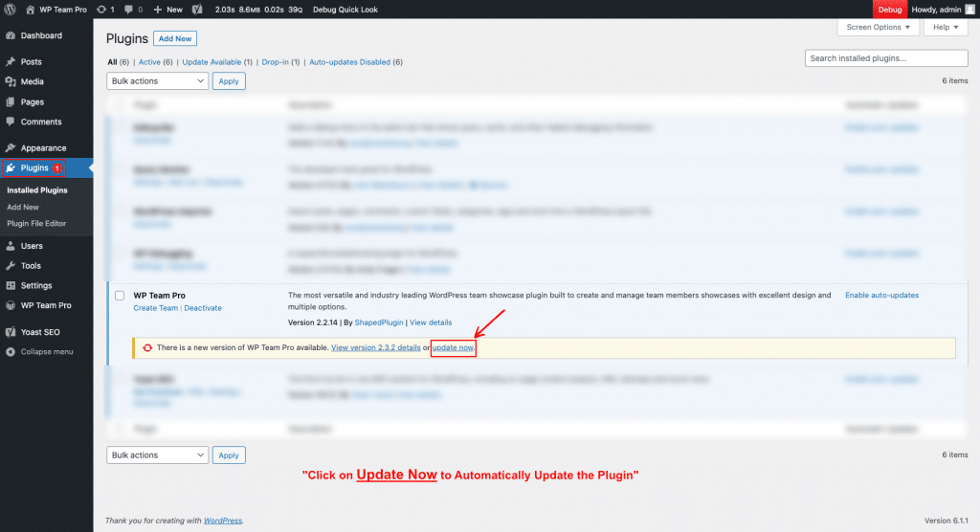Click the Collapse menu arrow icon
Screen dimensions: 980x532
[x=10, y=352]
